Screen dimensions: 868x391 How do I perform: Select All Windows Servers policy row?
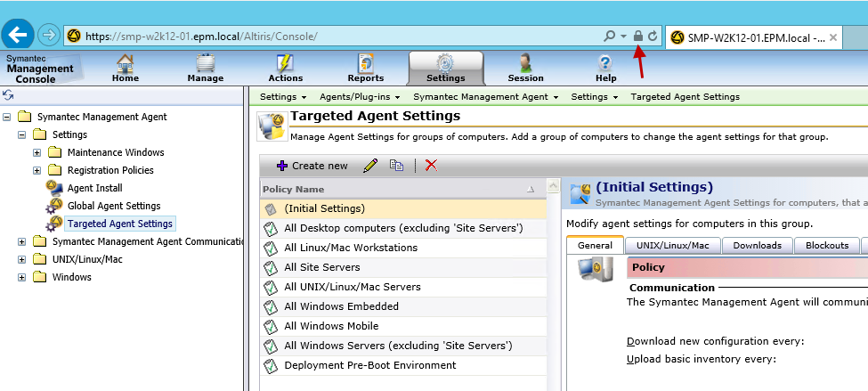pos(403,346)
